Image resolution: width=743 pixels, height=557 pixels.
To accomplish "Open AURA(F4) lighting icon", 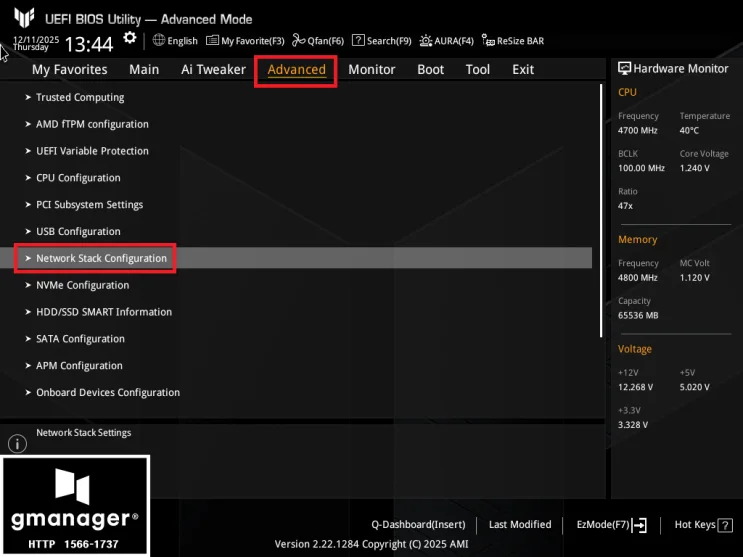I will pyautogui.click(x=426, y=41).
